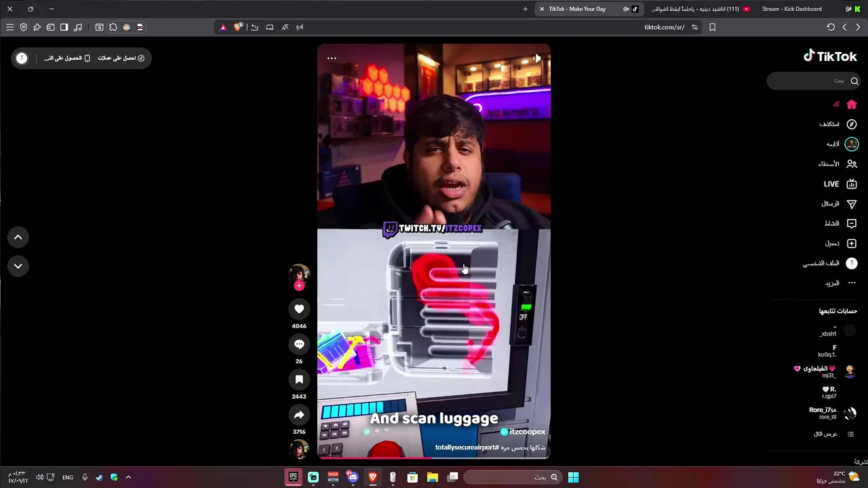868x488 pixels.
Task: Seek in the red video progress bar
Action: coord(434,457)
